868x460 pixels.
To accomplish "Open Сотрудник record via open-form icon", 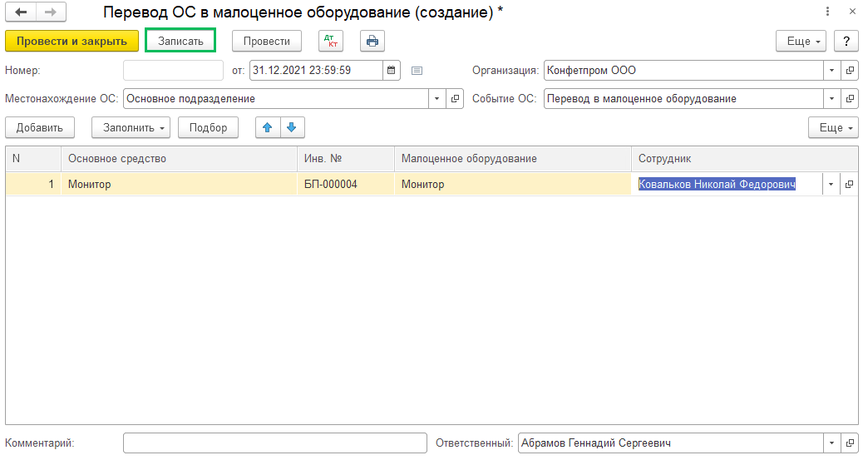I will (x=849, y=185).
